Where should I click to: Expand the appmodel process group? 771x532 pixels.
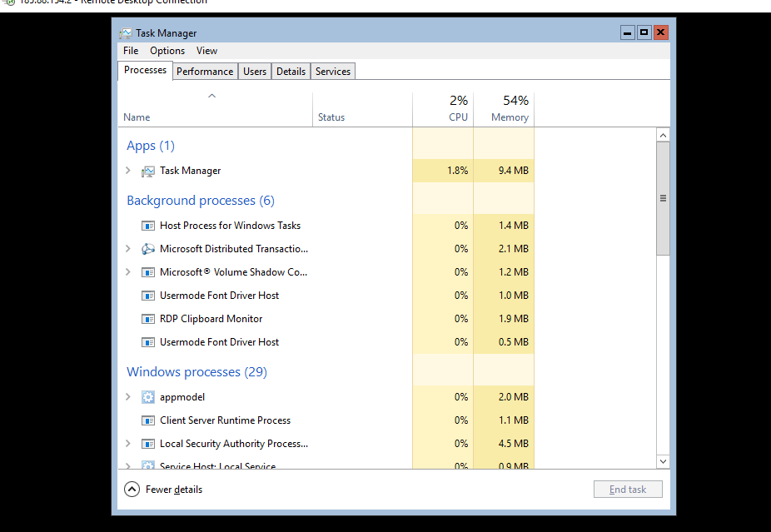coord(128,397)
